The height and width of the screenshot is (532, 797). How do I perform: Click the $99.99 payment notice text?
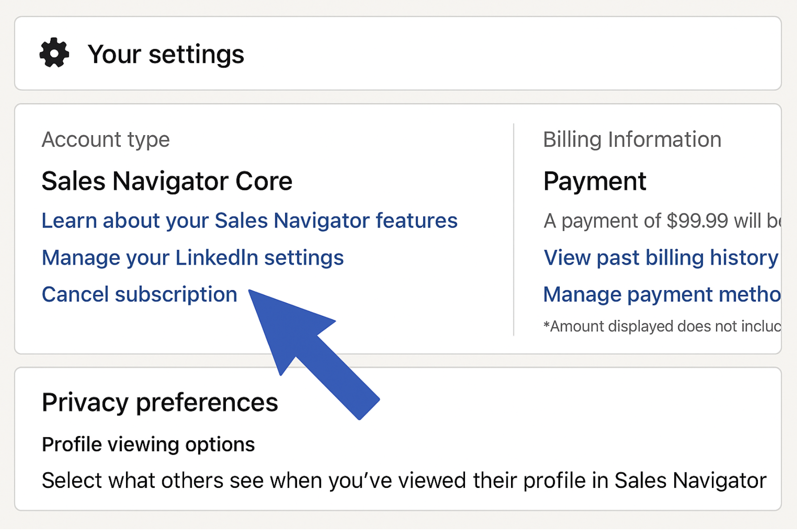click(x=662, y=221)
